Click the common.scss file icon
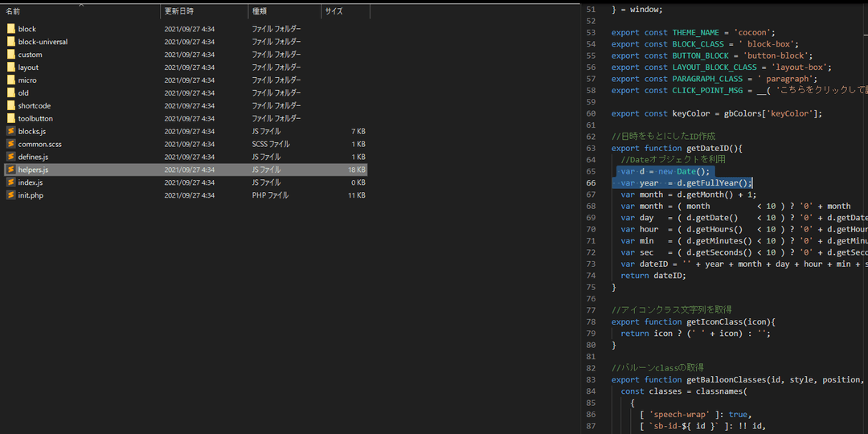 (11, 144)
